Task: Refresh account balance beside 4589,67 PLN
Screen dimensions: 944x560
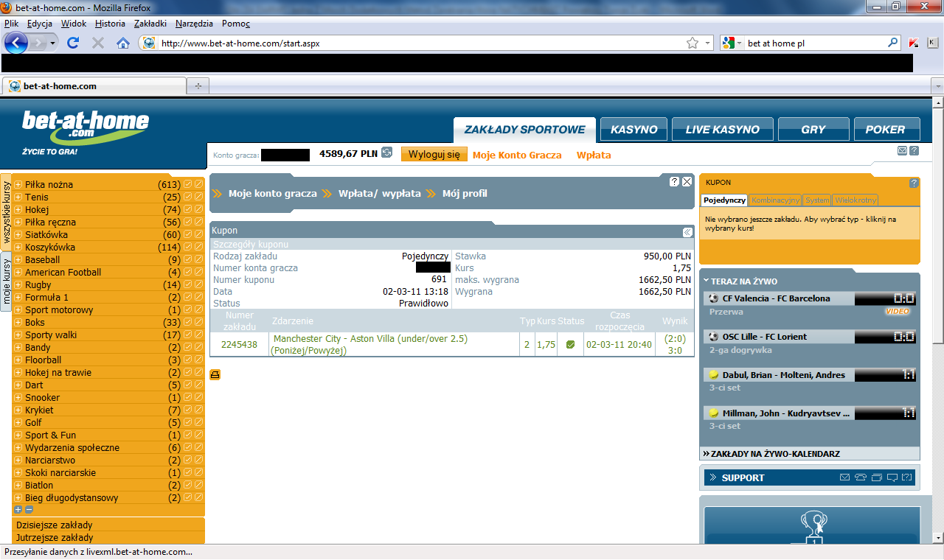Action: click(387, 154)
